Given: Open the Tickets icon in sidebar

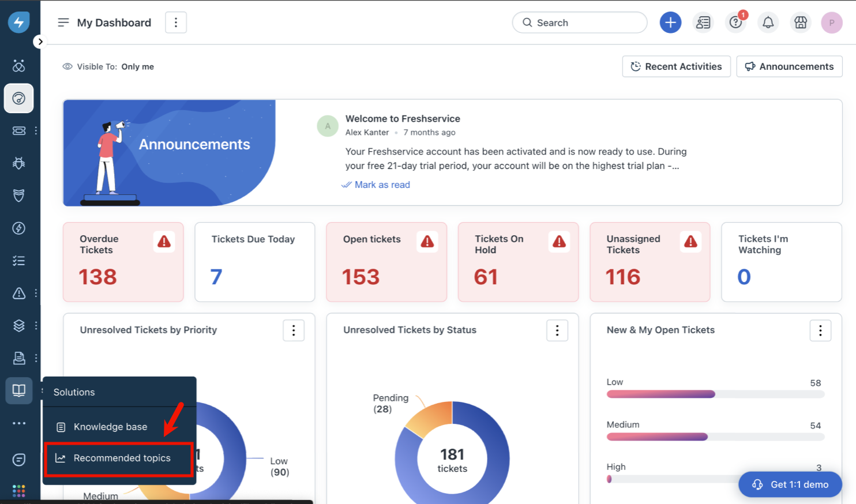Looking at the screenshot, I should click(19, 131).
